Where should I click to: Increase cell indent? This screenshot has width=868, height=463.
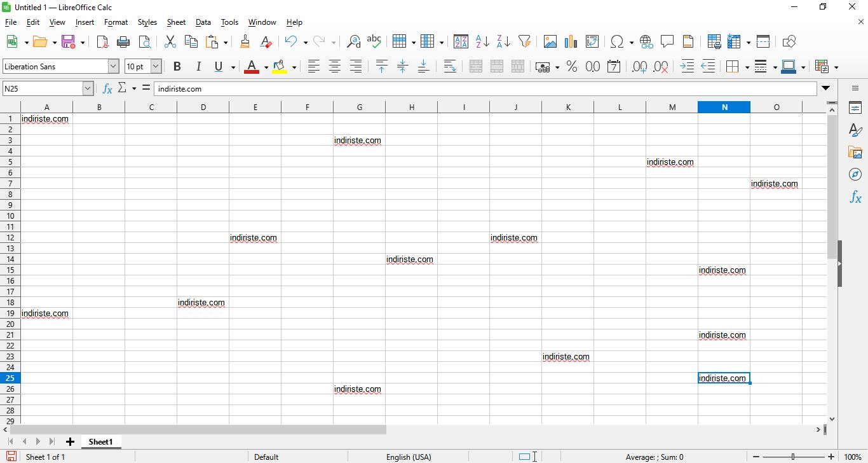tap(687, 67)
